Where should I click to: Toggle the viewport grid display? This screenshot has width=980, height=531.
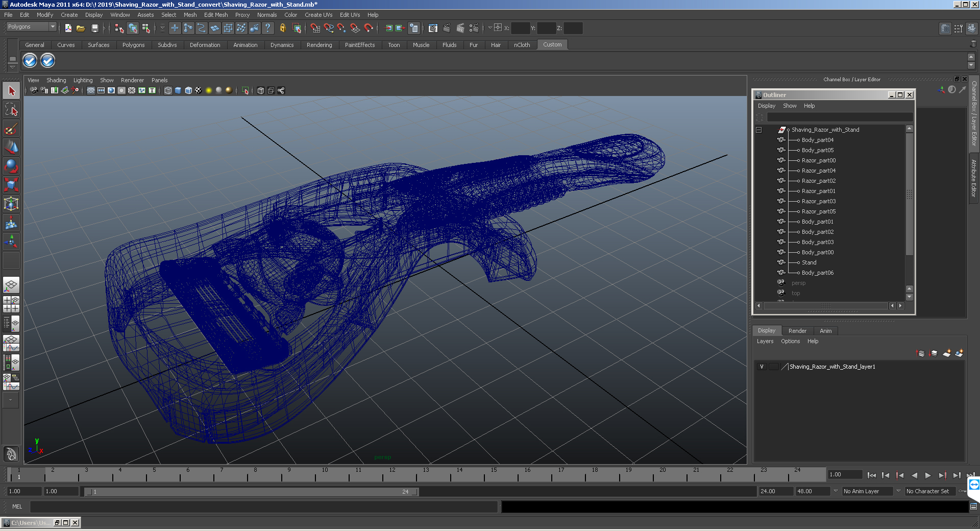[x=91, y=90]
